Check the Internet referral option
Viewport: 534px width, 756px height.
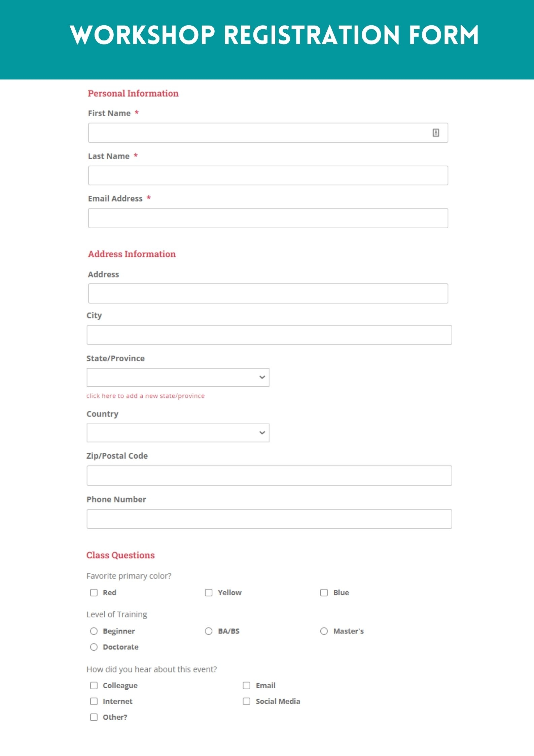pos(94,701)
